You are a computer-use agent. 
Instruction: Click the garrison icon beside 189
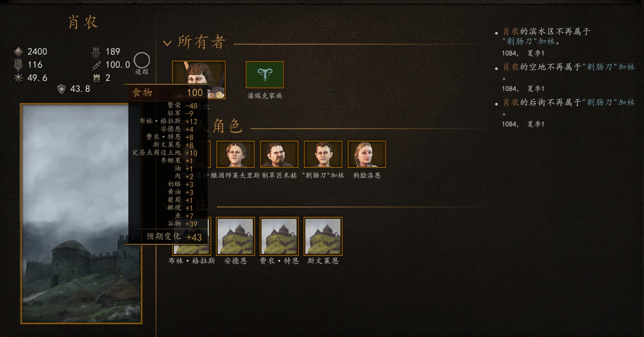tap(96, 52)
